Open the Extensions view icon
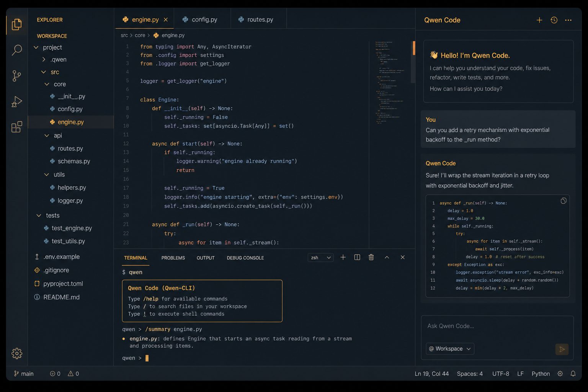This screenshot has width=588, height=392. click(x=16, y=127)
